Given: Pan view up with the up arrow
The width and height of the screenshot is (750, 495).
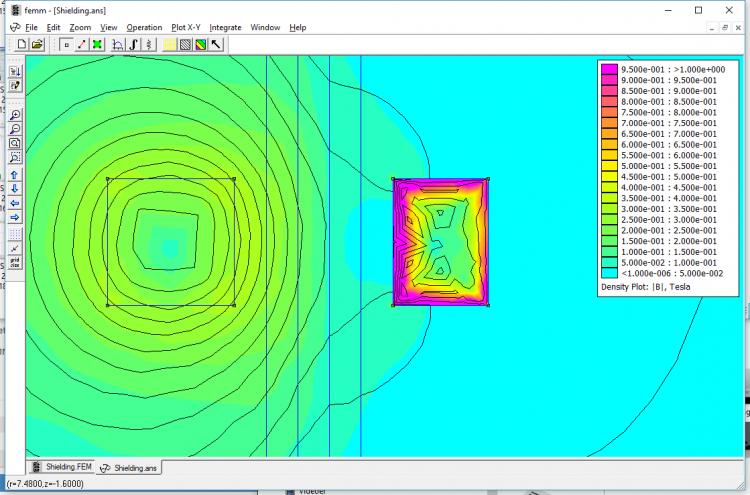Looking at the screenshot, I should coord(15,174).
